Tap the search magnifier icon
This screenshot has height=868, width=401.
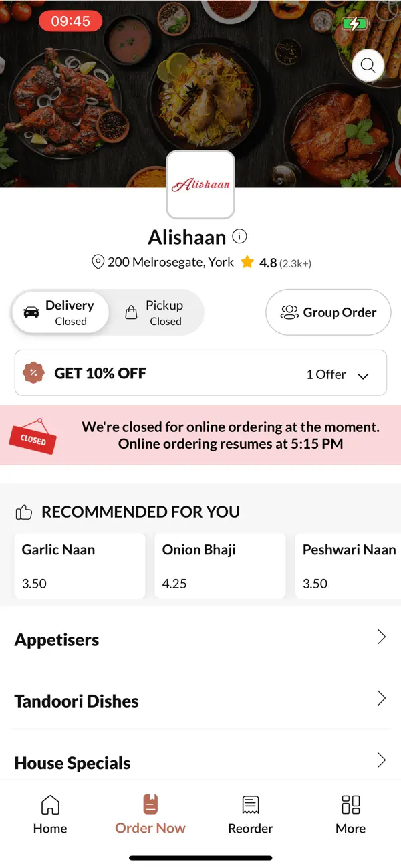[x=368, y=65]
